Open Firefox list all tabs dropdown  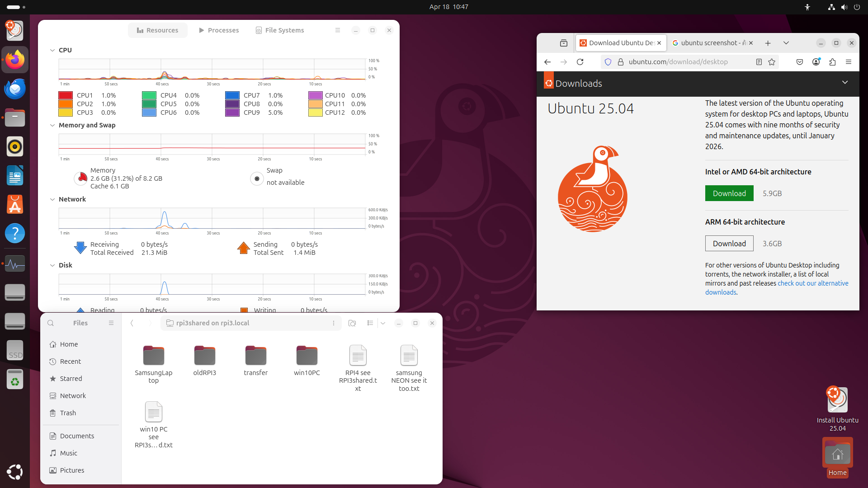pos(786,43)
